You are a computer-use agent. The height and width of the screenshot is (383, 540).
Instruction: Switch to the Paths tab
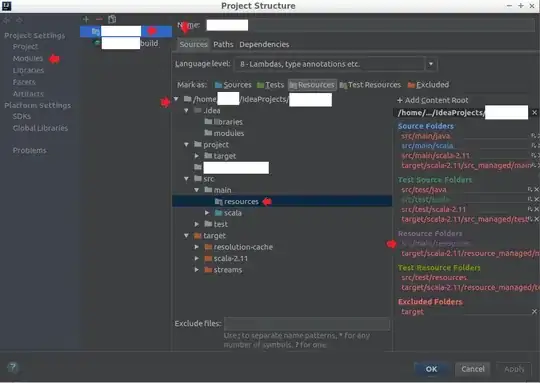click(x=223, y=44)
